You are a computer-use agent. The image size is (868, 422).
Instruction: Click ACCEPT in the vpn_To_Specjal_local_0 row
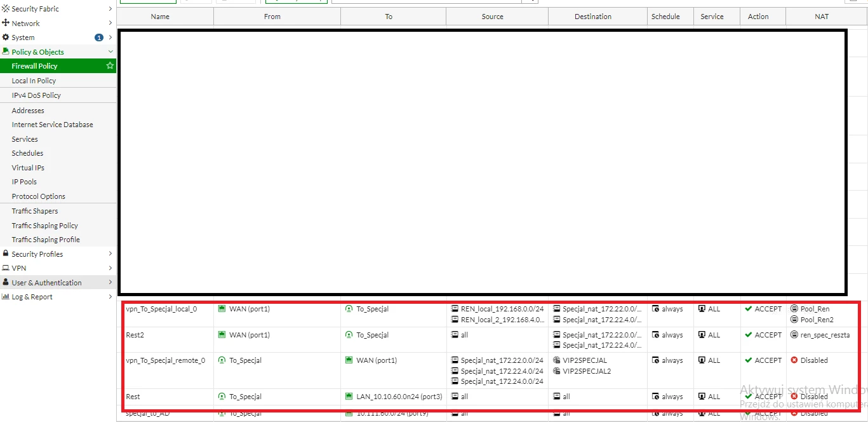coord(768,309)
